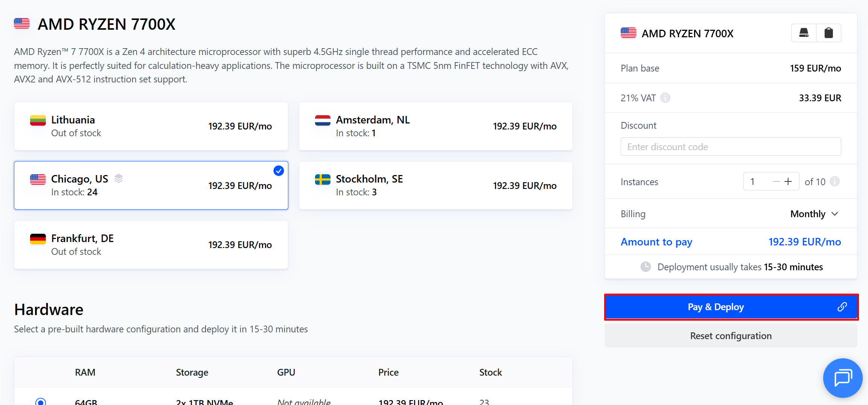Select the Stockholm, SE location card

(x=436, y=186)
